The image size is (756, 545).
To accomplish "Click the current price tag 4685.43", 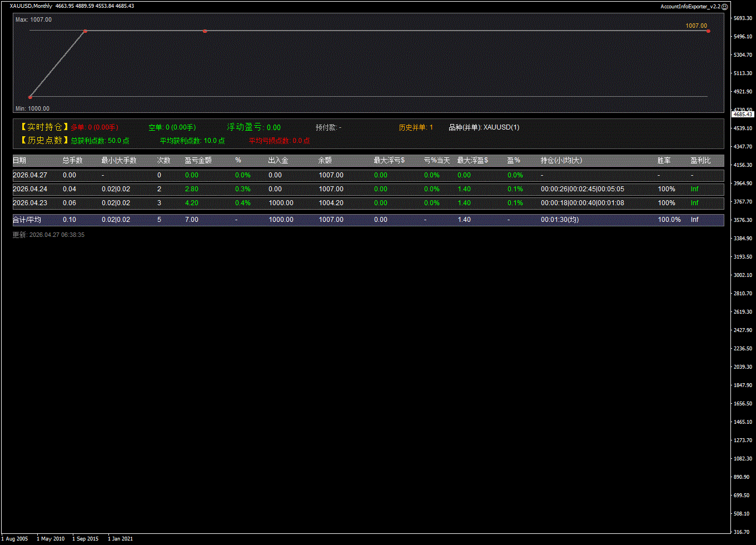I will pos(743,114).
